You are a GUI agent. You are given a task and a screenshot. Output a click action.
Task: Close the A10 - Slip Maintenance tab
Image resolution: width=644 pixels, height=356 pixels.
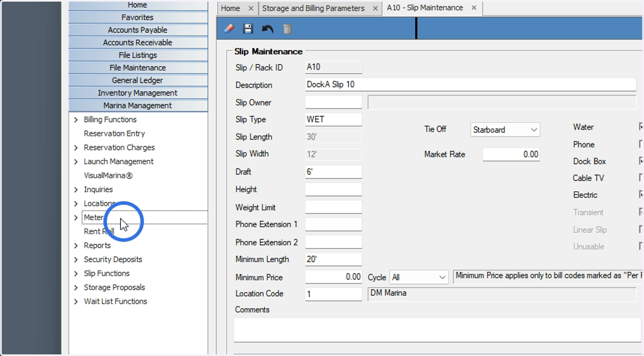pyautogui.click(x=474, y=8)
